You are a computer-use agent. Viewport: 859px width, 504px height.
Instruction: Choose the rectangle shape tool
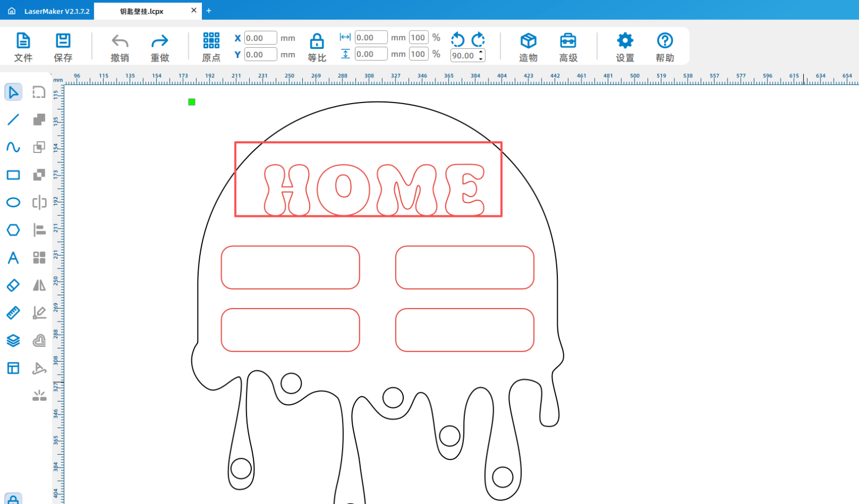tap(13, 175)
